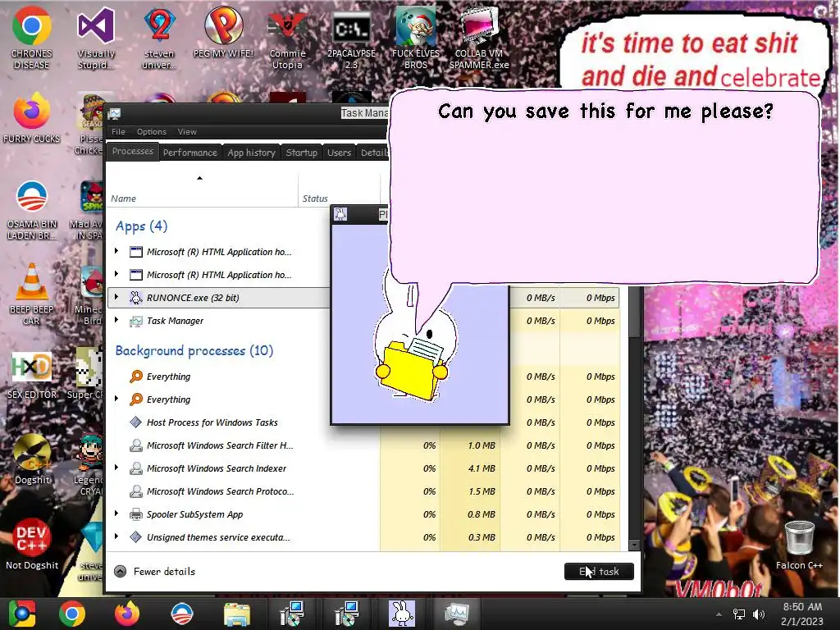Click the Apps (4) group heading
Screen dimensions: 840x630
(141, 226)
